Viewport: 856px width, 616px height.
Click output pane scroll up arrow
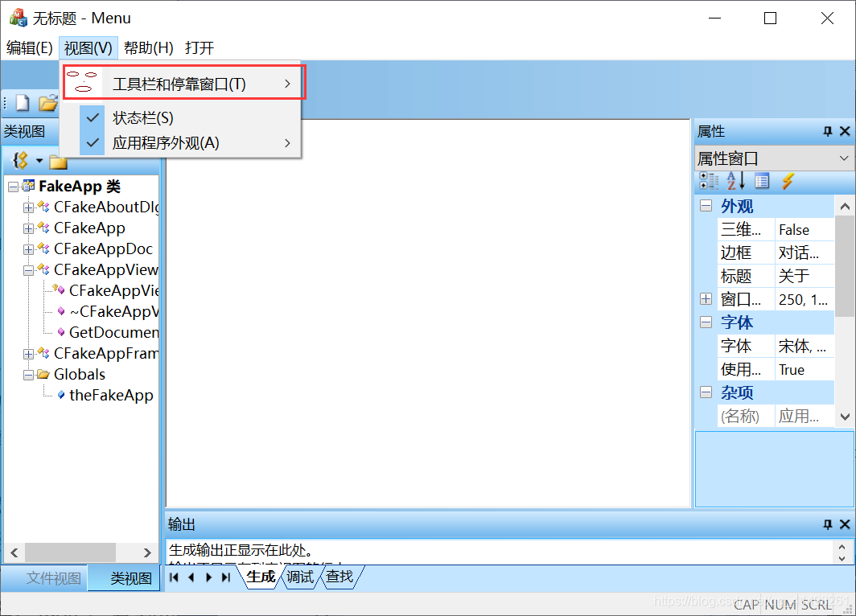point(842,547)
